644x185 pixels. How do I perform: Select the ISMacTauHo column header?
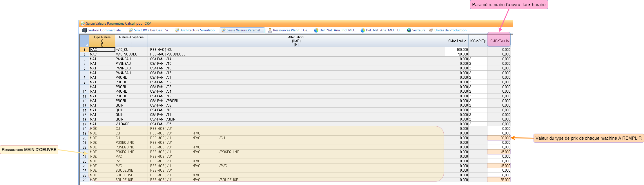click(457, 41)
